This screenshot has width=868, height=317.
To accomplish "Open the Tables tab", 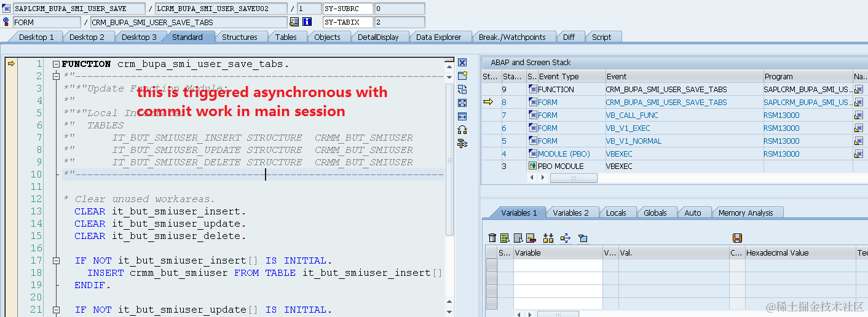I will 286,37.
